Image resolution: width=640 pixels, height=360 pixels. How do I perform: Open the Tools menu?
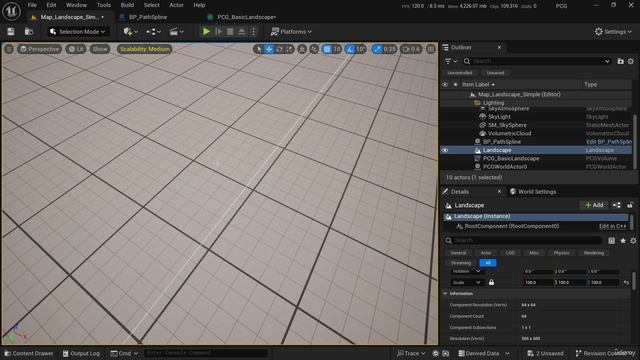click(104, 5)
